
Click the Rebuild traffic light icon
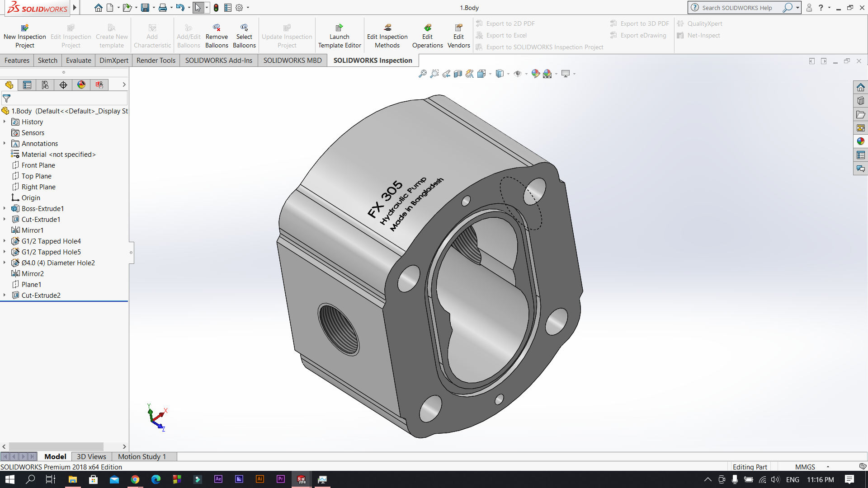coord(216,8)
